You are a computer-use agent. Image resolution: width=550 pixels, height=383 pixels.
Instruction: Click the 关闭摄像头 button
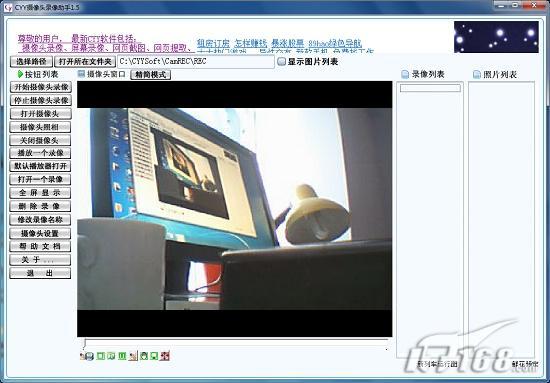tap(40, 140)
